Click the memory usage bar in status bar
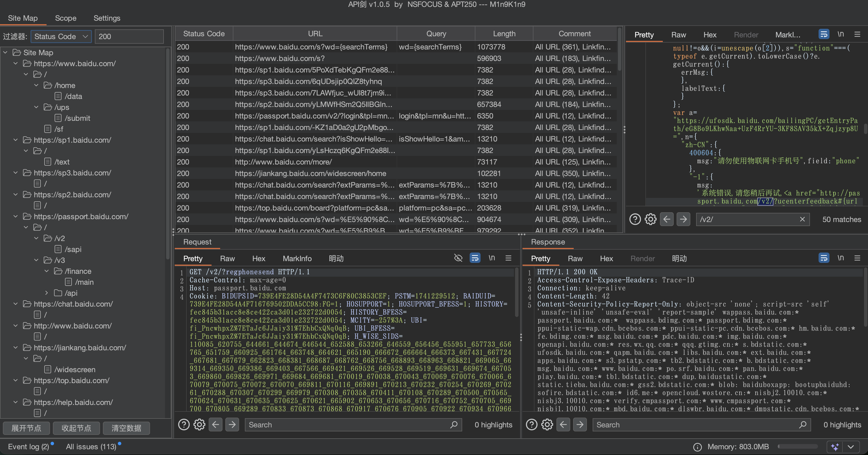This screenshot has width=868, height=455. (x=798, y=447)
